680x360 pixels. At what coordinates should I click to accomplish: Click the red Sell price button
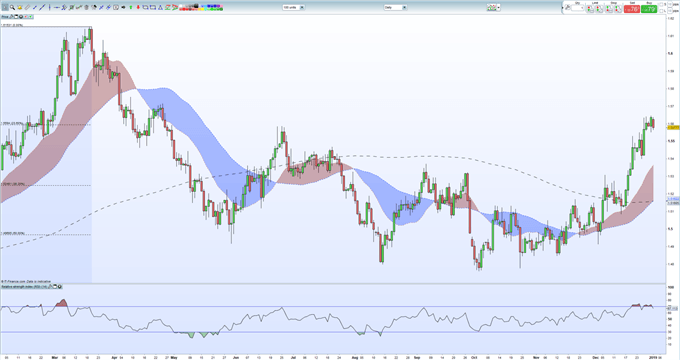tap(632, 9)
